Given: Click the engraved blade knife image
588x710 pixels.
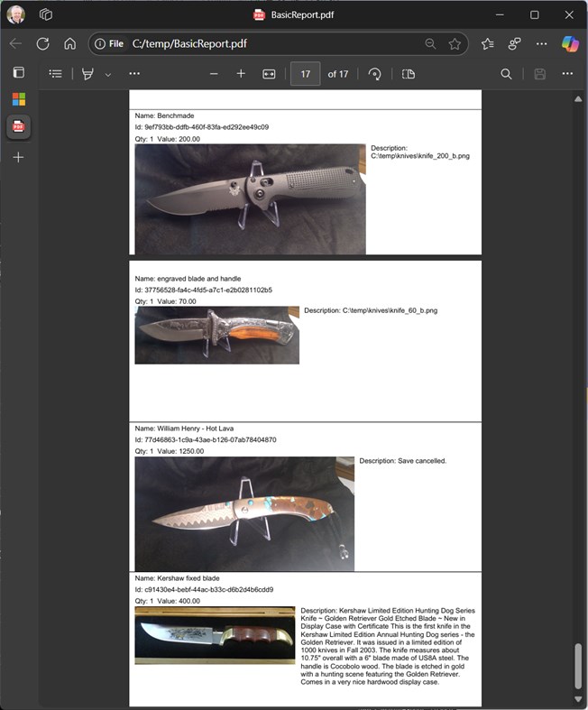Looking at the screenshot, I should coord(216,335).
